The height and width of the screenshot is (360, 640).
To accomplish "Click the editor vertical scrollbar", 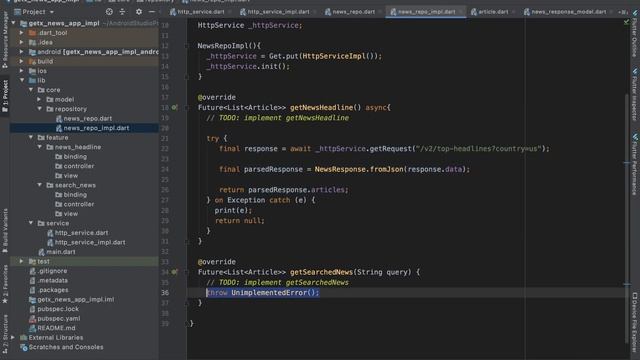I will coord(627,218).
